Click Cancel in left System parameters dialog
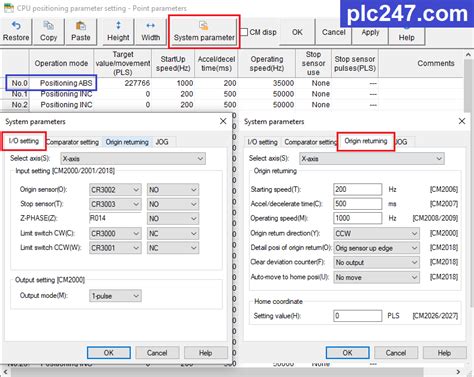474x377 pixels. coord(157,353)
